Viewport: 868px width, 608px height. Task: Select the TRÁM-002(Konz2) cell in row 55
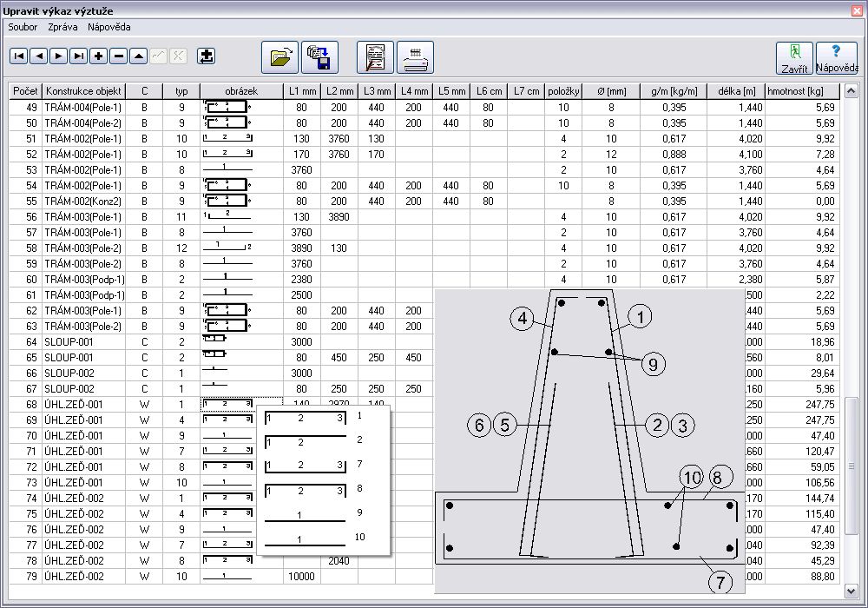click(83, 201)
